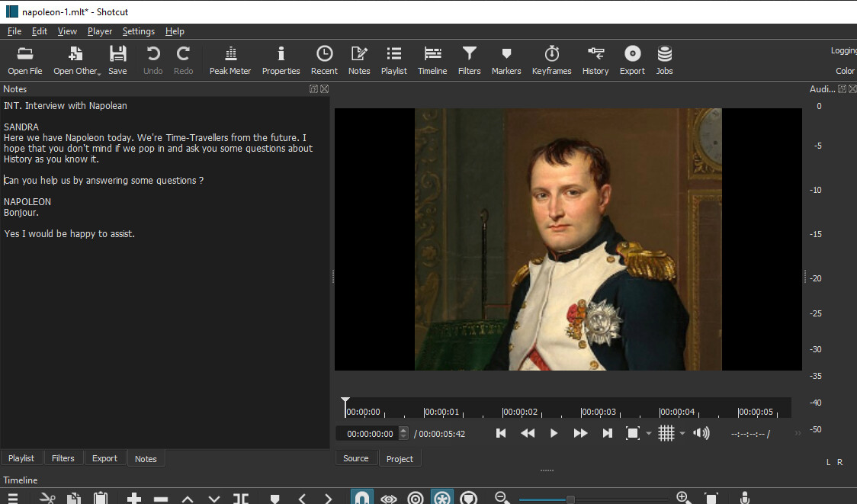Viewport: 857px width, 504px height.
Task: Open a file with Open File button
Action: [x=24, y=61]
